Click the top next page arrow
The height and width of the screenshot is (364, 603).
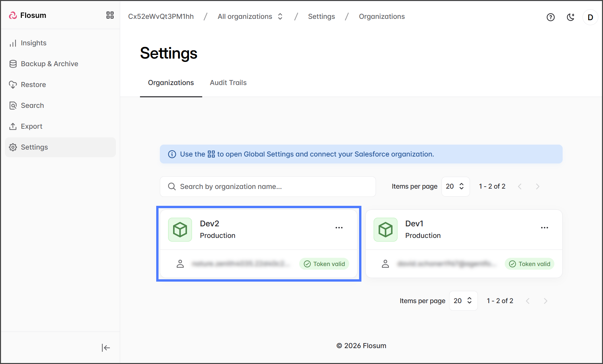click(x=537, y=187)
